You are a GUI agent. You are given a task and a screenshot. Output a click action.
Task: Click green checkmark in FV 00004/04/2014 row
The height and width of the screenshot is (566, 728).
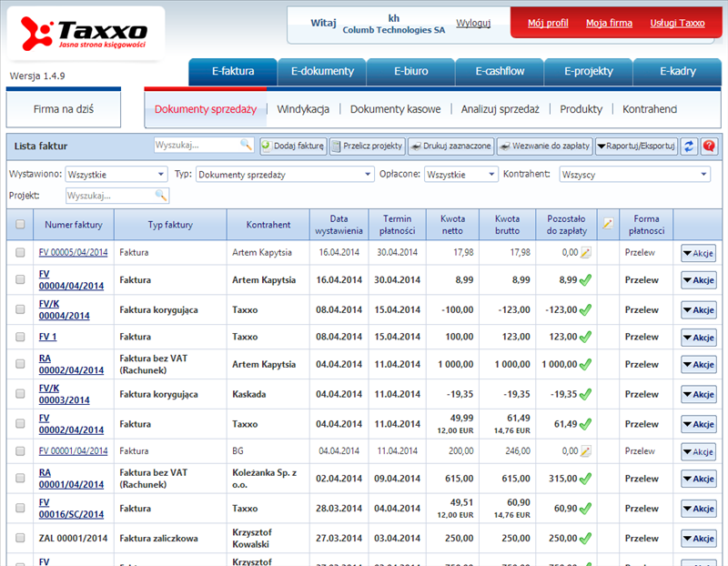tap(585, 280)
